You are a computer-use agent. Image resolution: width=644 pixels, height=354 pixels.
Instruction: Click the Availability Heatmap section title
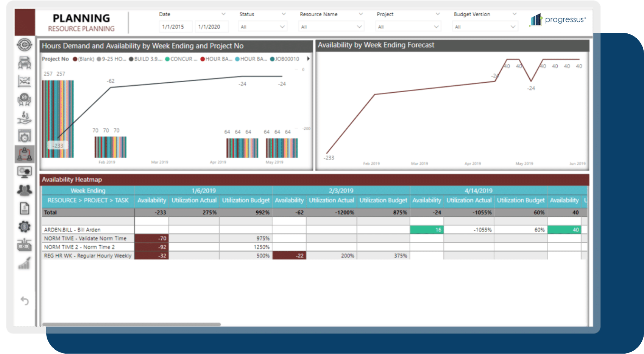point(72,180)
